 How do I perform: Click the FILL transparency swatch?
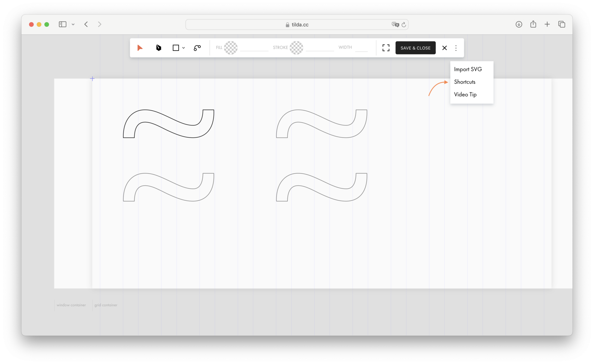click(231, 47)
